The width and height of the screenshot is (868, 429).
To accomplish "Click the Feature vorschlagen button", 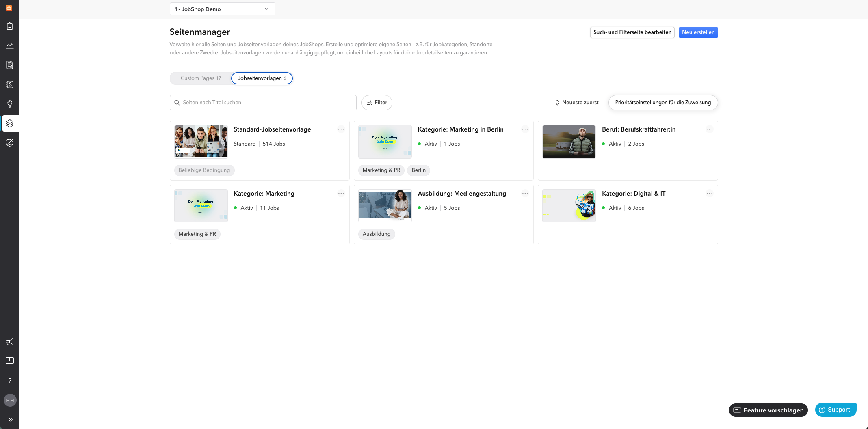I will point(768,410).
